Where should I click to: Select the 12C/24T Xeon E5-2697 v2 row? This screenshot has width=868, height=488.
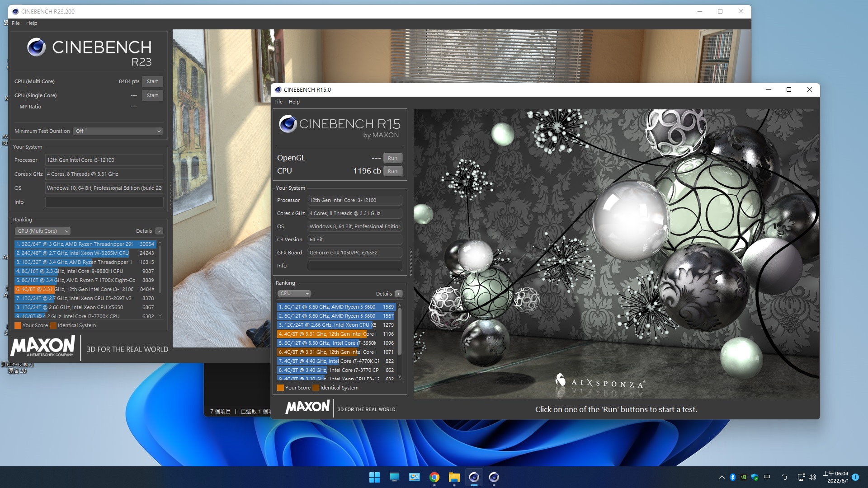85,298
